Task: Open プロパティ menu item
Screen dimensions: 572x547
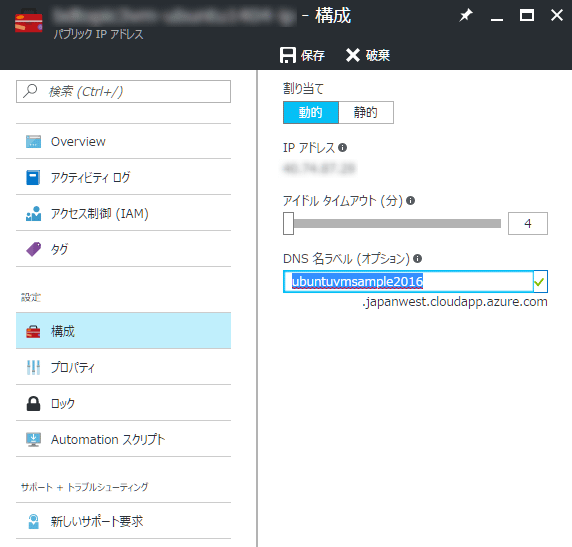Action: tap(123, 367)
